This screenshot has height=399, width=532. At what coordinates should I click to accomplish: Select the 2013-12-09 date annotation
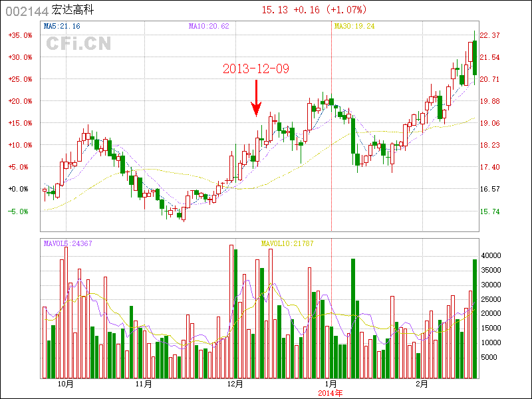coord(256,69)
